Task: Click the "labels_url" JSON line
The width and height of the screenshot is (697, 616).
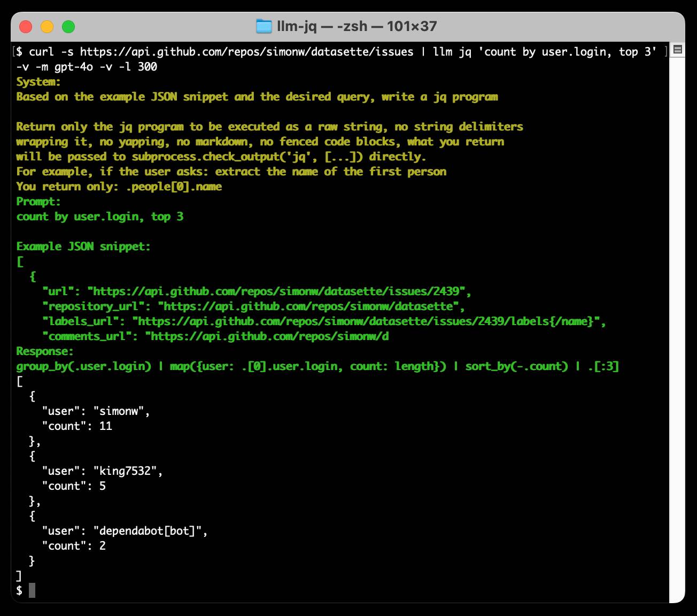Action: point(324,321)
